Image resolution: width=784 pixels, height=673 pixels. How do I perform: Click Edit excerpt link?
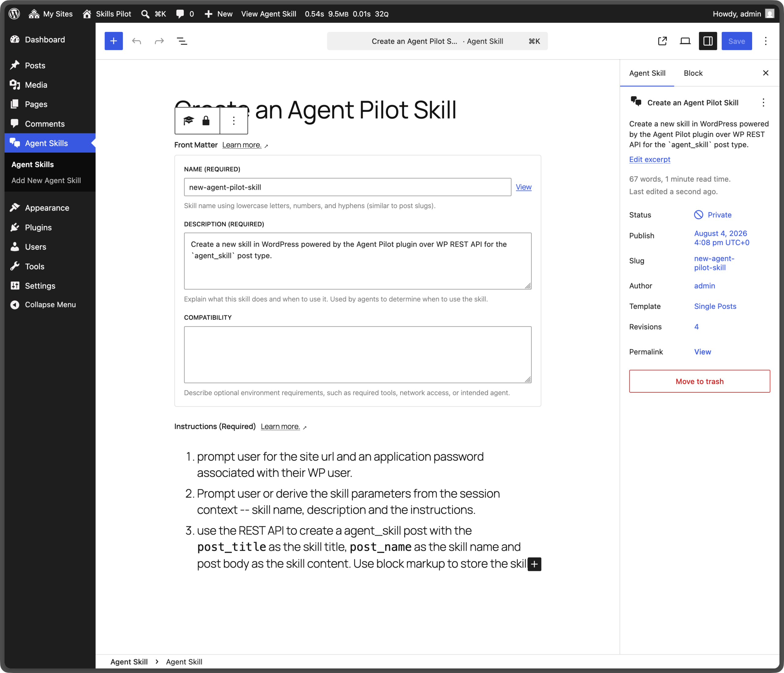pos(649,159)
